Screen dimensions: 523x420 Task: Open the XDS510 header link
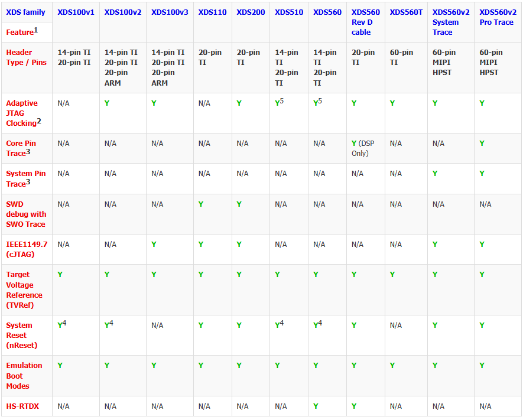[289, 12]
